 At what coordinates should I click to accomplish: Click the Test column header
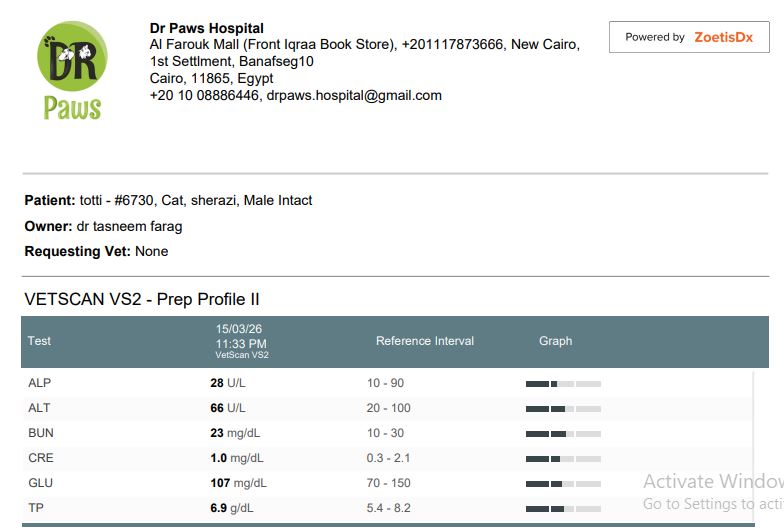(39, 341)
